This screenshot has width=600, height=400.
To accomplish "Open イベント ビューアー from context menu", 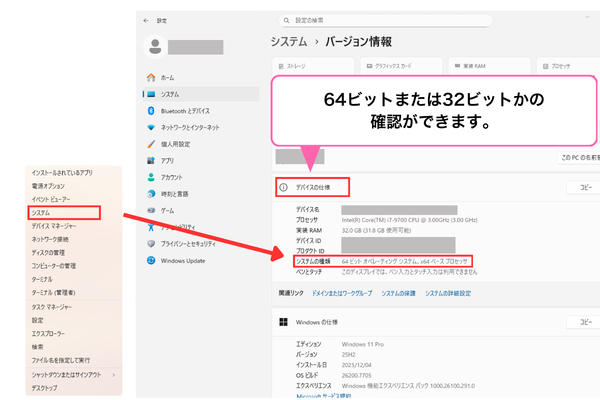I will tap(74, 199).
